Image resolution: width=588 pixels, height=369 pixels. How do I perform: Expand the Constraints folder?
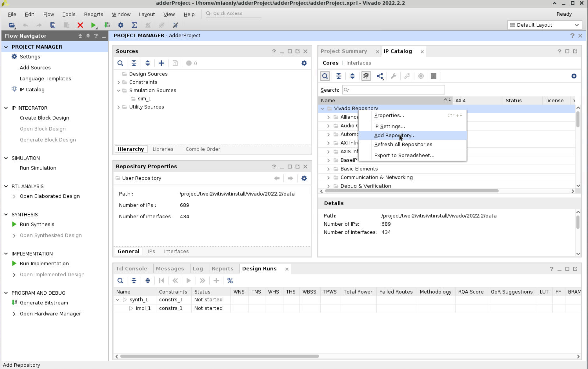click(119, 83)
